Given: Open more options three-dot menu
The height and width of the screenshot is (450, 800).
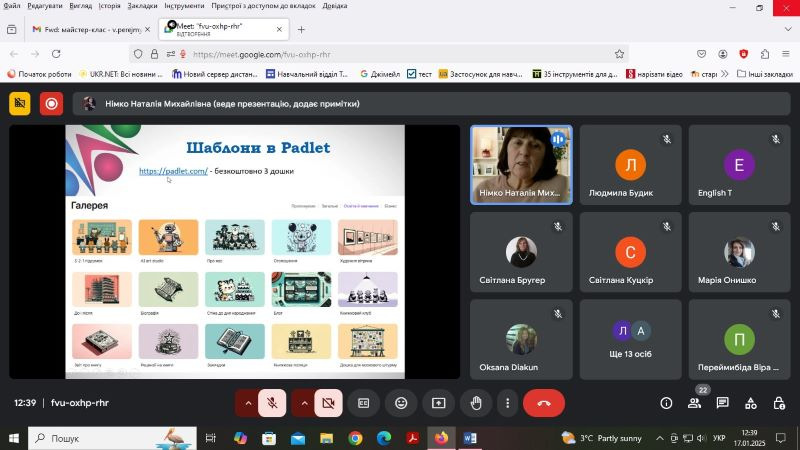Looking at the screenshot, I should [x=507, y=403].
